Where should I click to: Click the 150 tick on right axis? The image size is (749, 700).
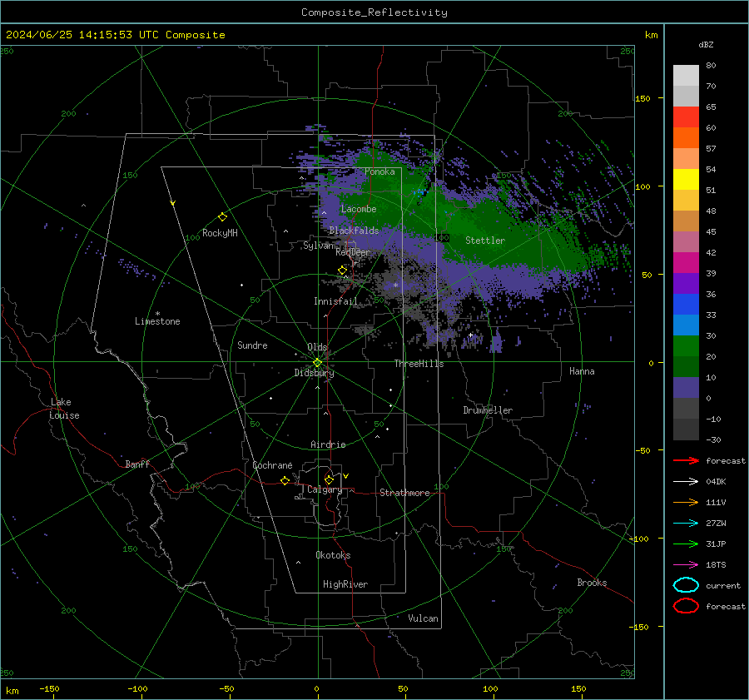[642, 98]
